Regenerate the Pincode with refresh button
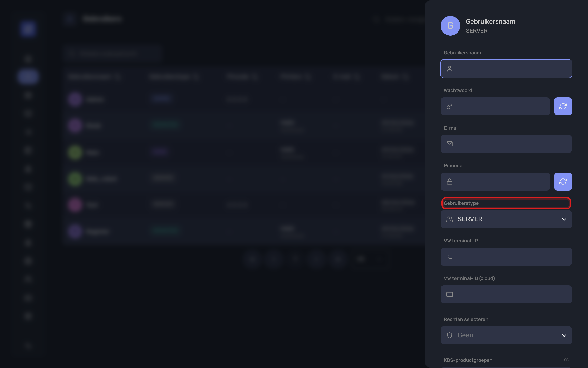Viewport: 588px width, 368px height. [x=563, y=182]
